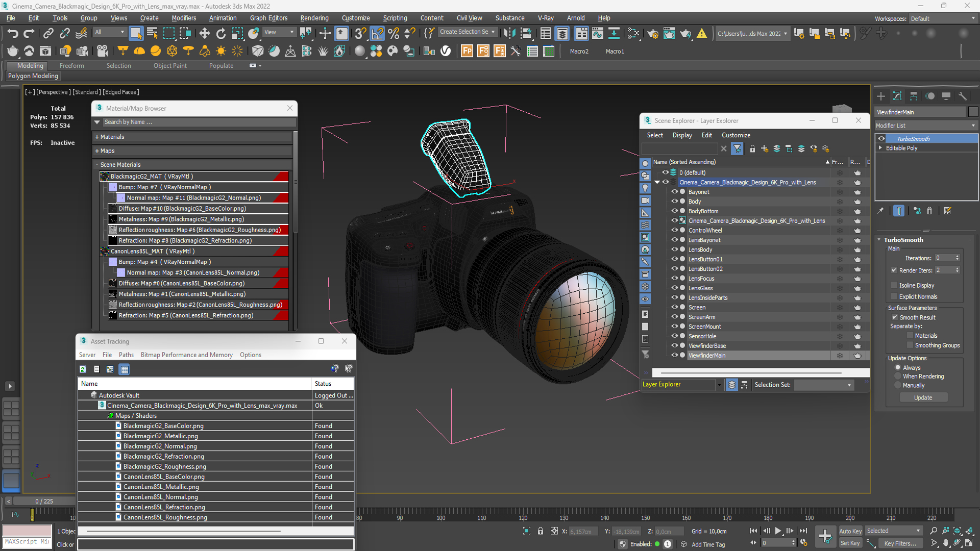Screen dimensions: 980x551
Task: Pin the modifier stack
Action: (880, 211)
